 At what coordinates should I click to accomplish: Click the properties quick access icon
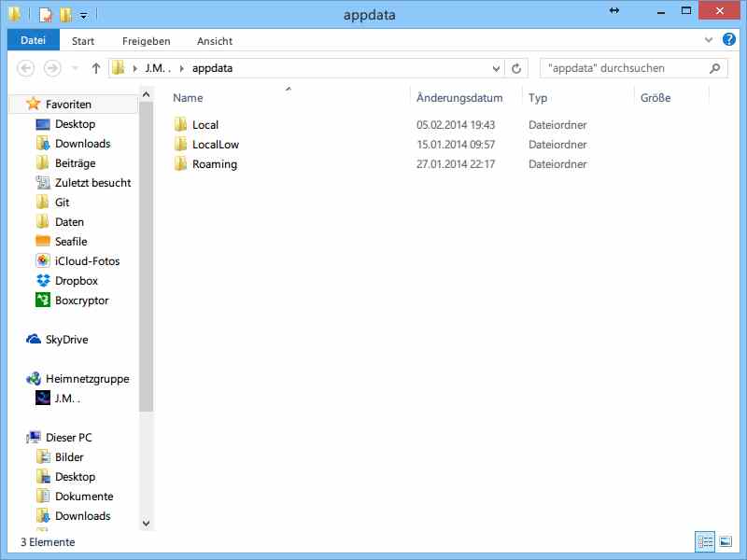[x=45, y=15]
